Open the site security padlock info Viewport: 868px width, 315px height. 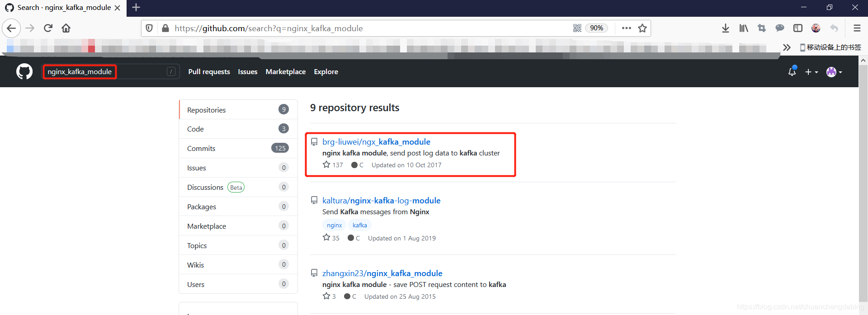pos(165,28)
